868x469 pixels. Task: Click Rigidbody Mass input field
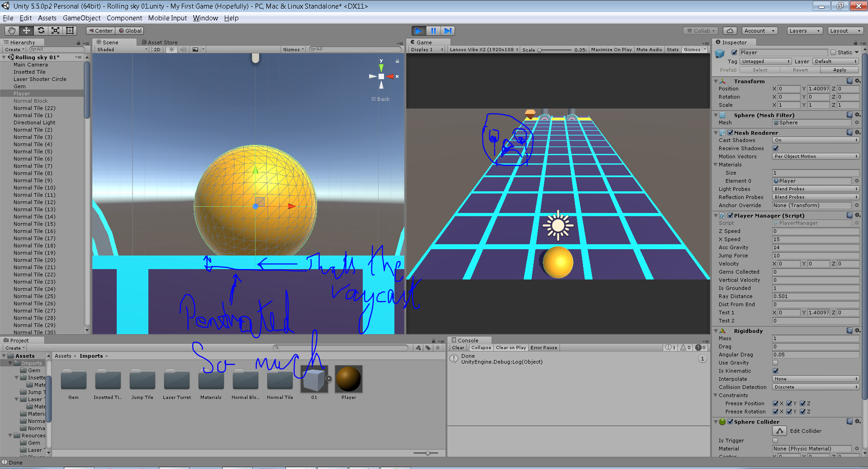816,338
